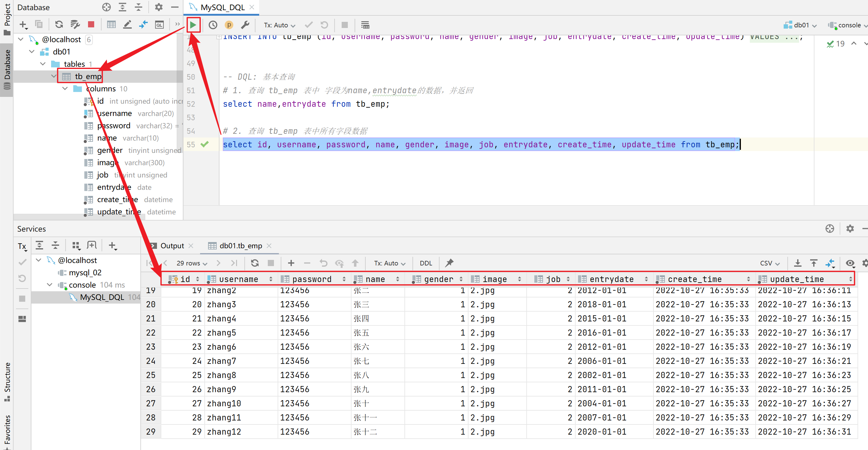
Task: Open the 29 rows page size dropdown
Action: click(x=192, y=263)
